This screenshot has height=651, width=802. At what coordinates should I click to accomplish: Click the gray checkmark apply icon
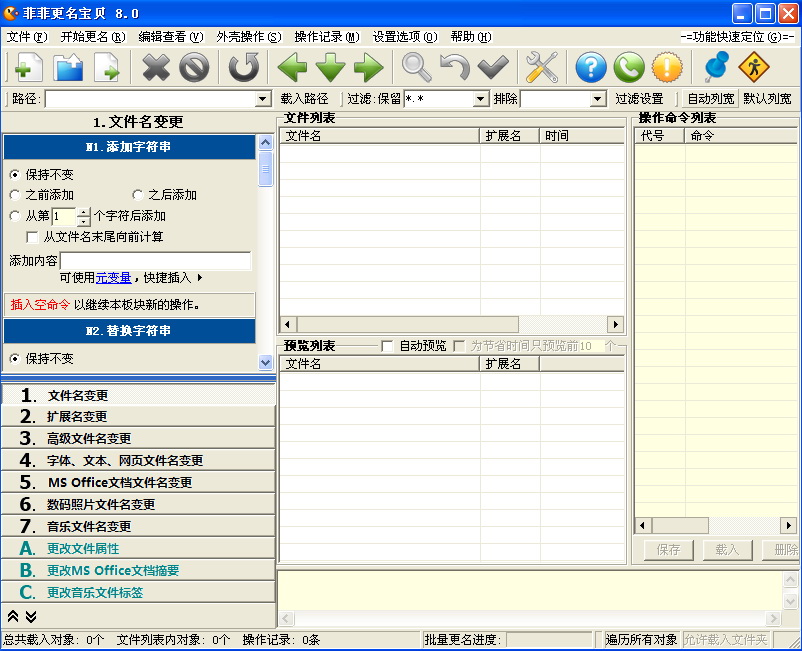(x=493, y=67)
